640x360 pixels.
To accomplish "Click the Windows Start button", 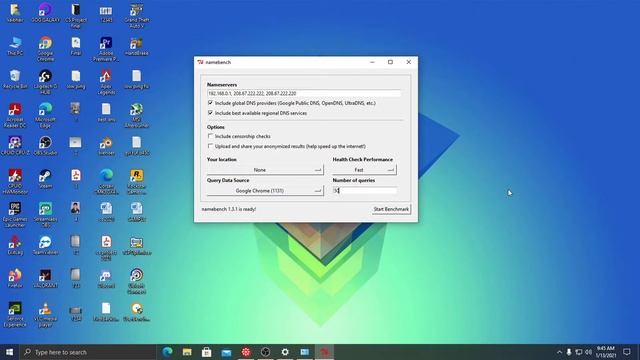I will coord(9,352).
